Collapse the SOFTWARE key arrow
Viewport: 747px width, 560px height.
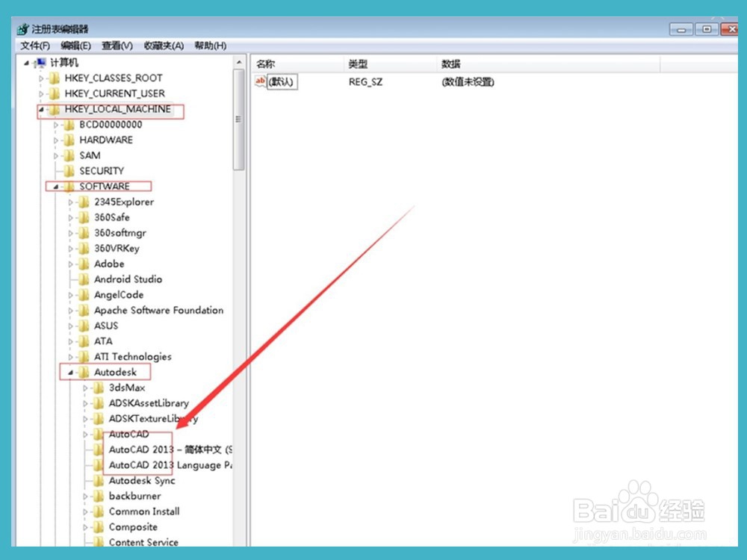point(56,187)
